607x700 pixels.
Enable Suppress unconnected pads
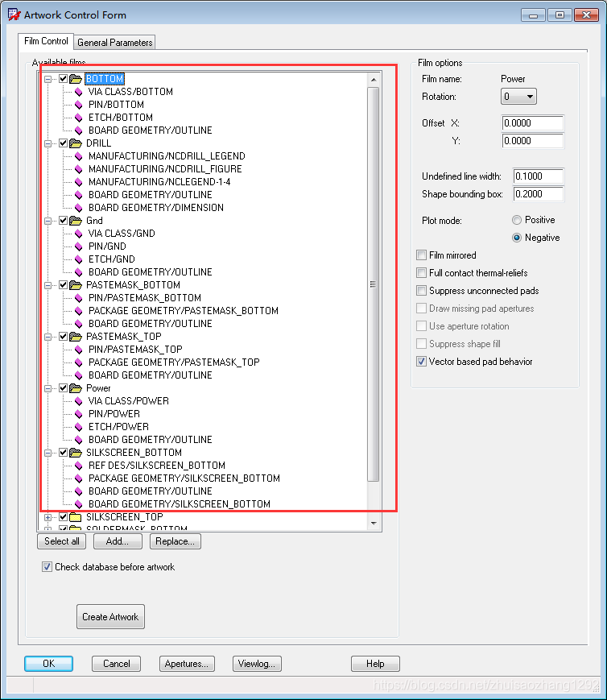tap(421, 291)
